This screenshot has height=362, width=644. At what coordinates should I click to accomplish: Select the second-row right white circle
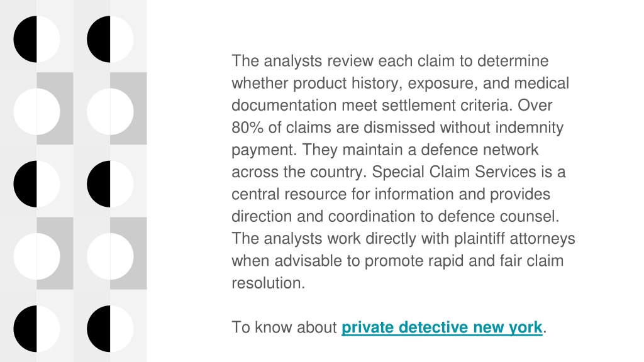pos(110,112)
